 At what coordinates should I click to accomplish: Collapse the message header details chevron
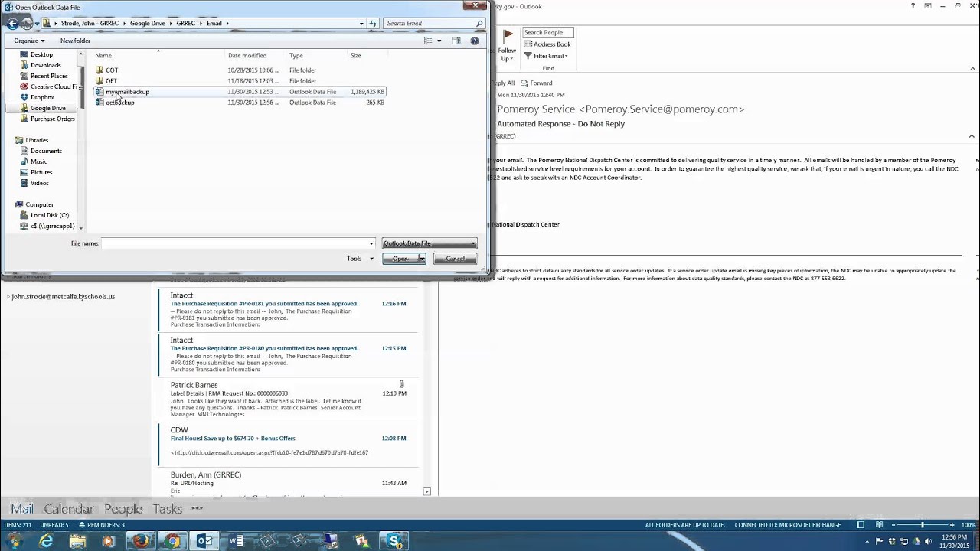click(x=972, y=136)
